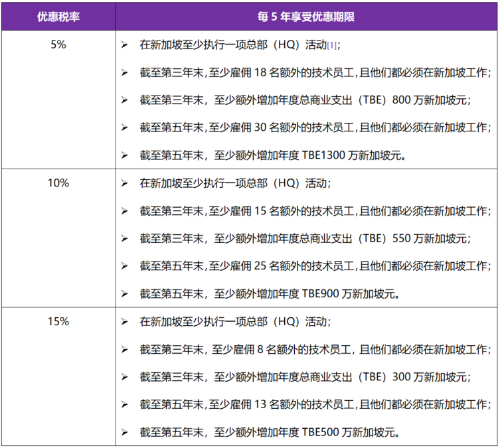Click the line about TBE900 万新加坡元

point(270,293)
